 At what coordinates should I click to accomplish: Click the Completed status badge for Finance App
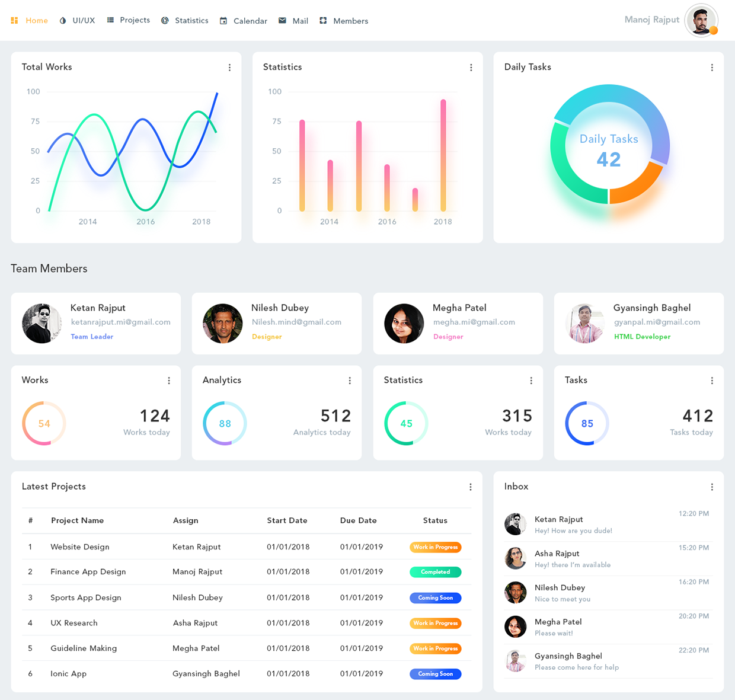pos(435,572)
